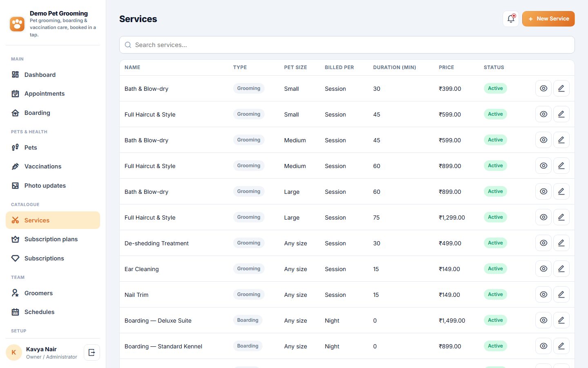The width and height of the screenshot is (588, 368).
Task: Edit the Boarding — Deluxe Suite service
Action: [561, 320]
